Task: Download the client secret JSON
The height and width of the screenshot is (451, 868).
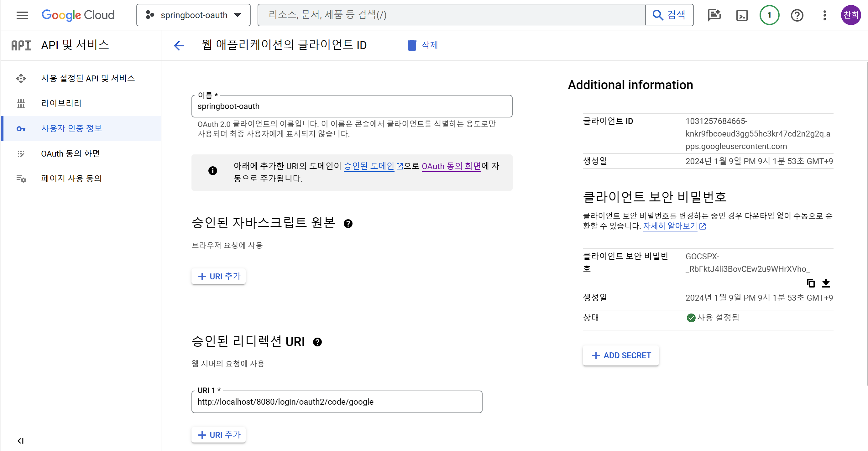Action: point(826,283)
